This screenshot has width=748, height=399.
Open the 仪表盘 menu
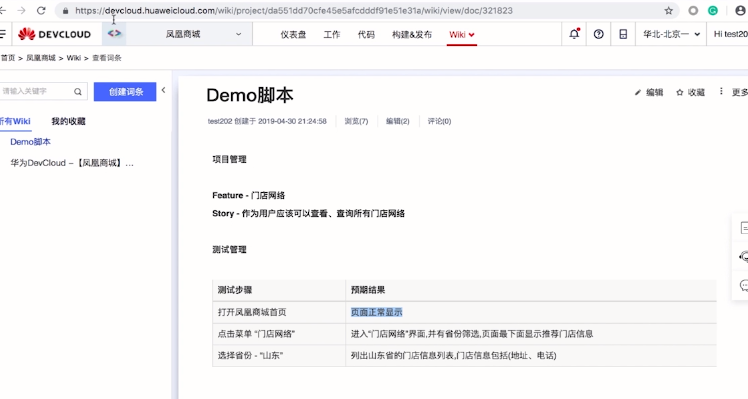pos(293,34)
